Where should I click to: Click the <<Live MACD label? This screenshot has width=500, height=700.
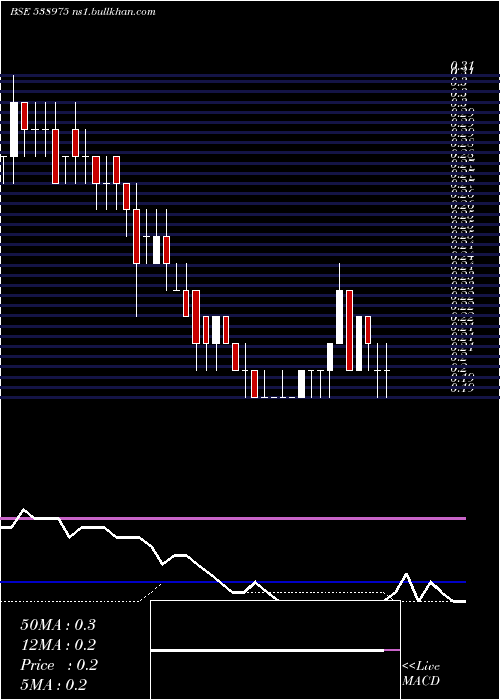[421, 674]
